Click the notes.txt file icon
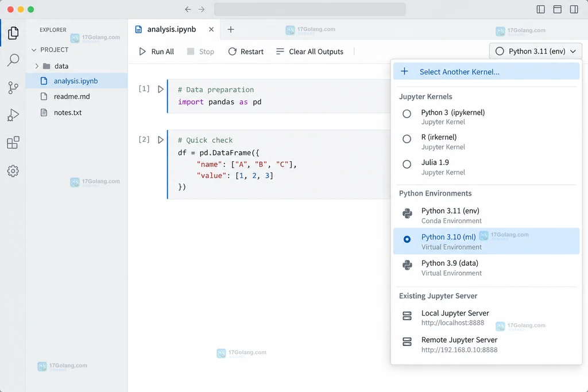 (x=44, y=112)
